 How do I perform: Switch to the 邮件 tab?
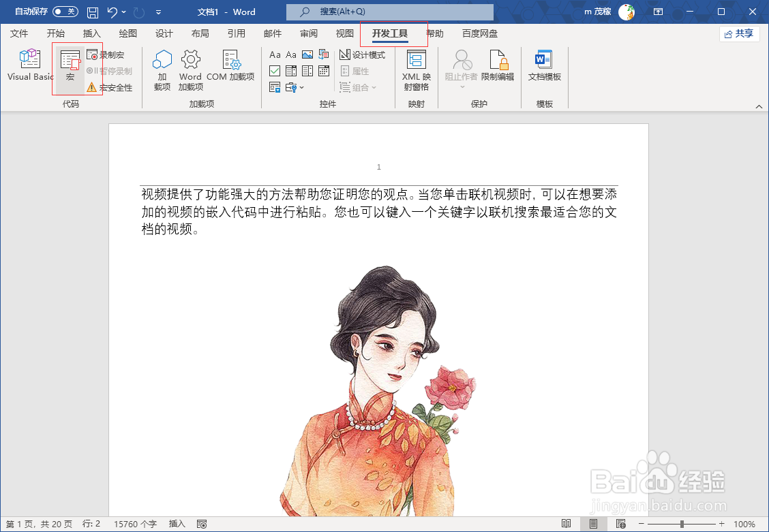pyautogui.click(x=273, y=33)
